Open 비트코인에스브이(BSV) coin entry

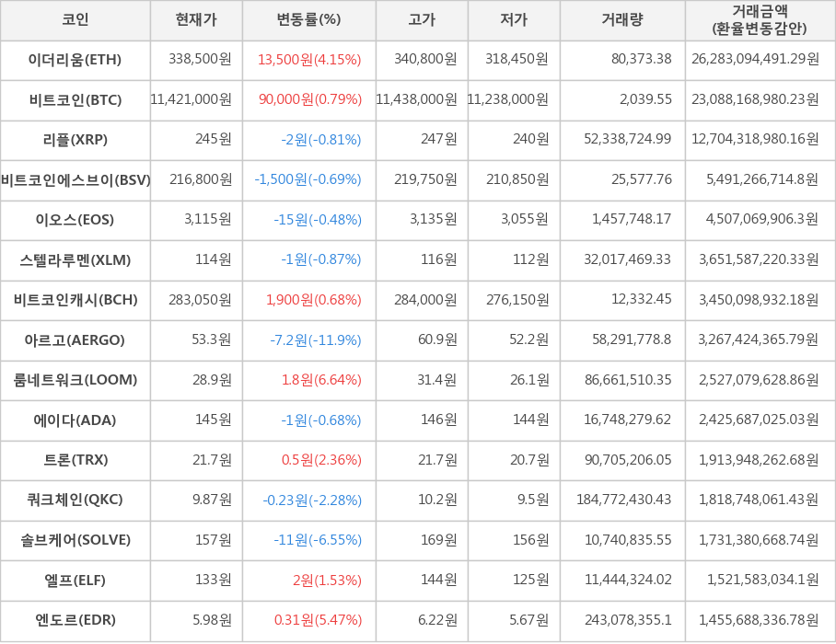click(x=75, y=180)
